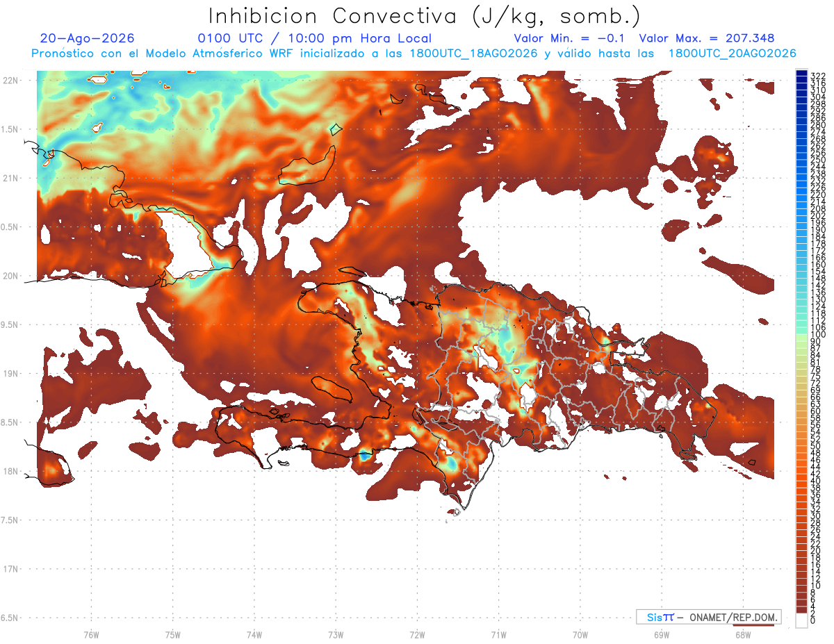Click the title "Inhibicion Convectiva (J/kg, somb.)"
834x644 pixels.
[425, 16]
